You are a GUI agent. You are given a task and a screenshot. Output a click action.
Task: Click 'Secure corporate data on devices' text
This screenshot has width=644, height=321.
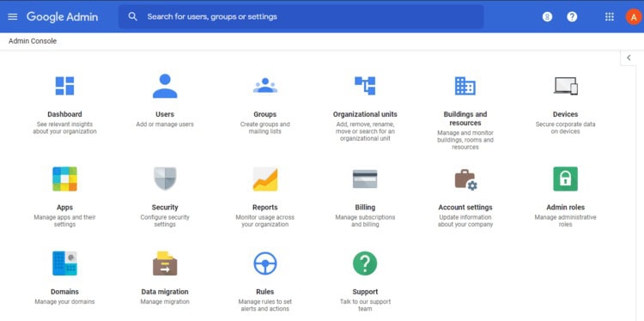click(x=566, y=128)
